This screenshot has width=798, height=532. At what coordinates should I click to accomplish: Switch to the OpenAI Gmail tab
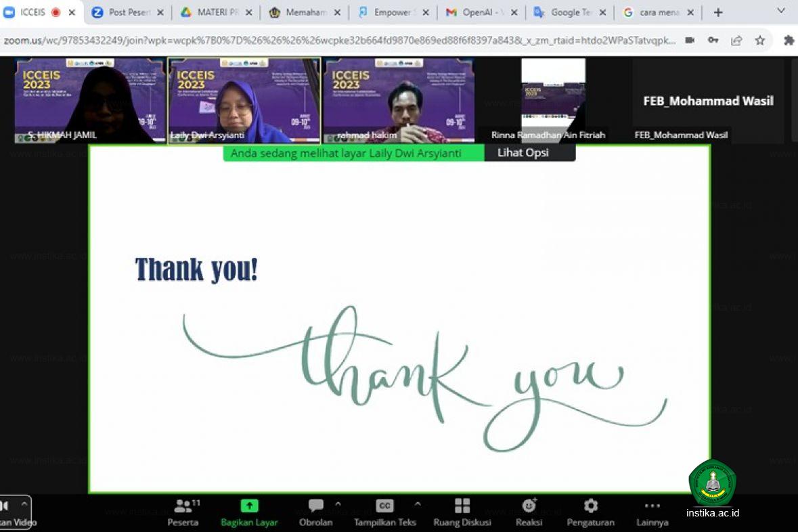(x=480, y=12)
